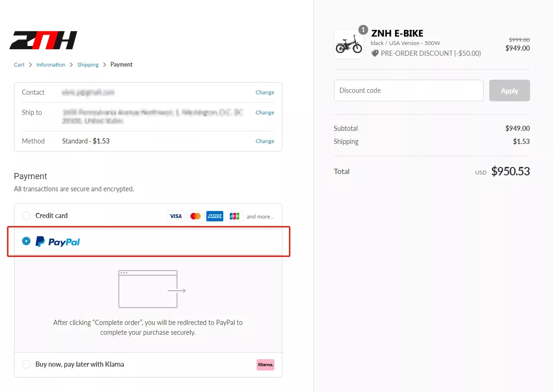This screenshot has width=553, height=392.
Task: Change the Contact email
Action: (x=265, y=92)
